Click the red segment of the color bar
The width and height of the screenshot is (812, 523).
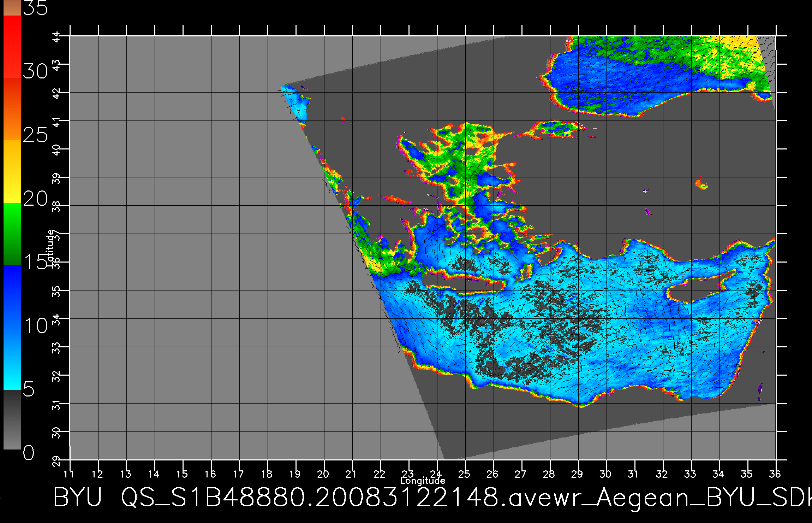pyautogui.click(x=12, y=47)
